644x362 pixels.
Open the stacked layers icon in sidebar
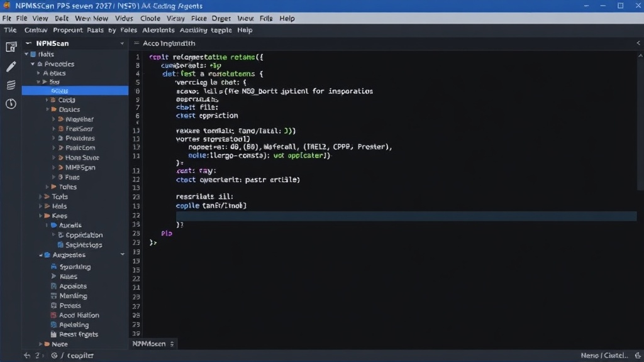click(11, 85)
